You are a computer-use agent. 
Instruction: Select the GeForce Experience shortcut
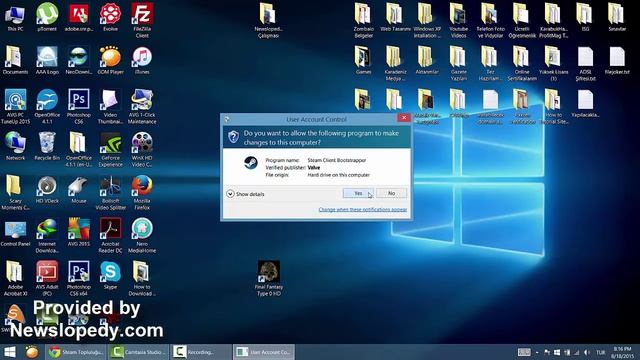pyautogui.click(x=111, y=149)
